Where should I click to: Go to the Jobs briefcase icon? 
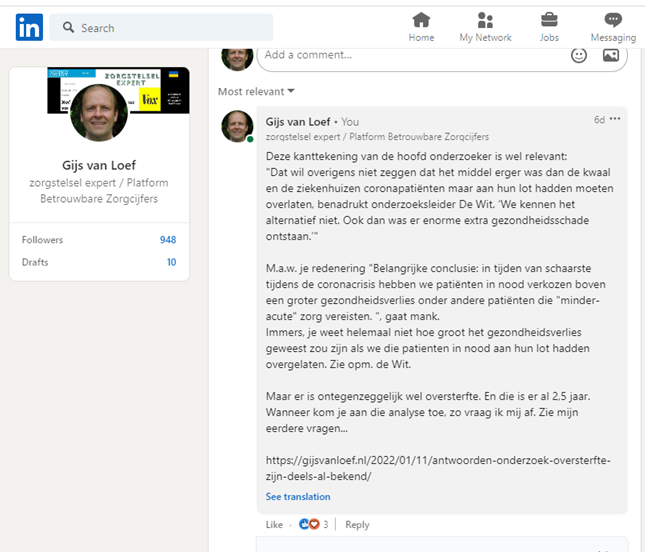(x=549, y=20)
